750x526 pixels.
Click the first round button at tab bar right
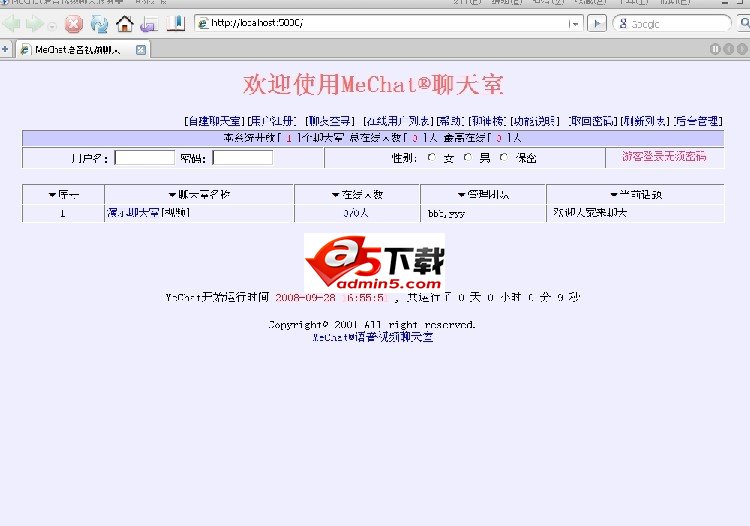[x=715, y=49]
